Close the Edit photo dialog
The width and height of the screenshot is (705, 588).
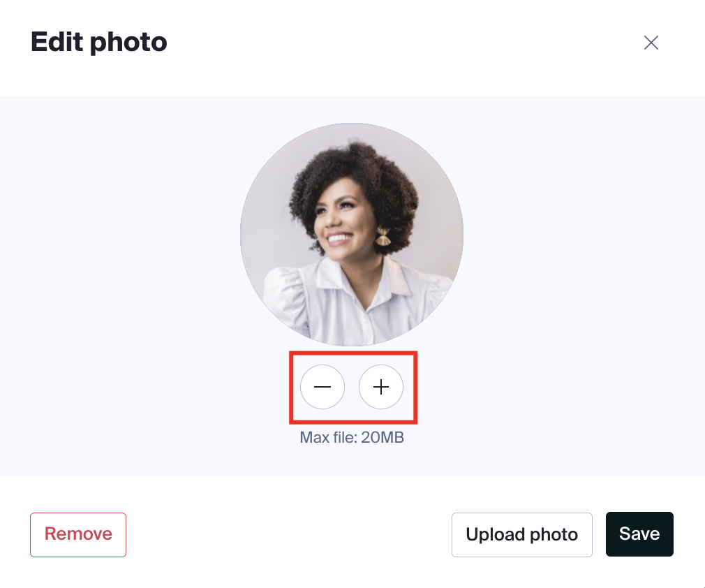pos(651,43)
